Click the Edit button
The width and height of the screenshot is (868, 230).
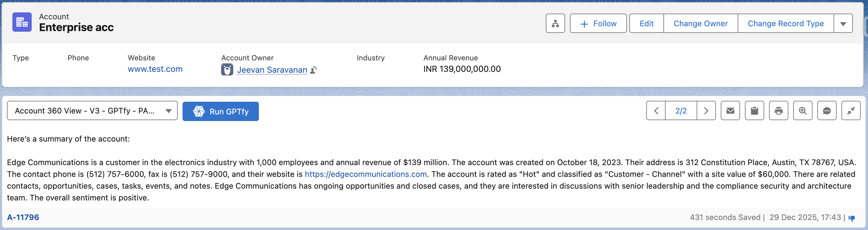tap(646, 24)
